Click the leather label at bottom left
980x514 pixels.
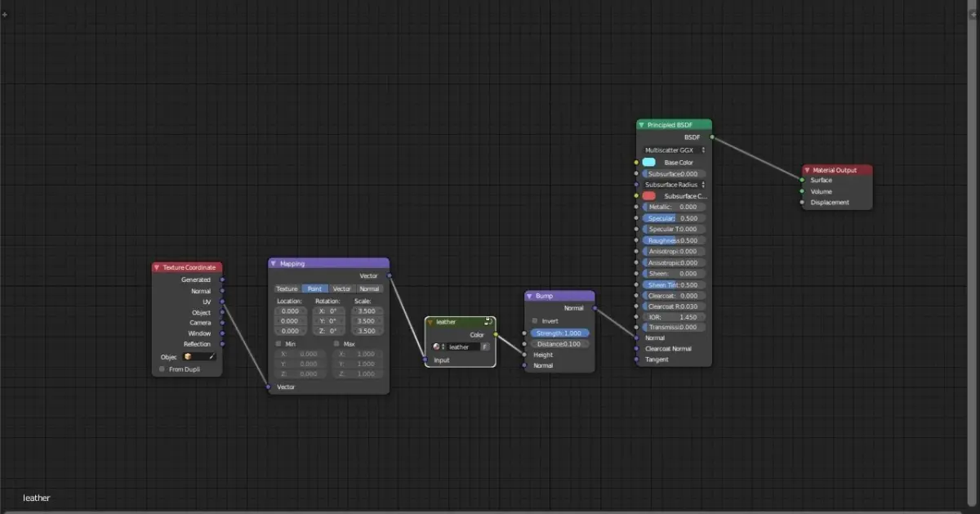[x=37, y=498]
